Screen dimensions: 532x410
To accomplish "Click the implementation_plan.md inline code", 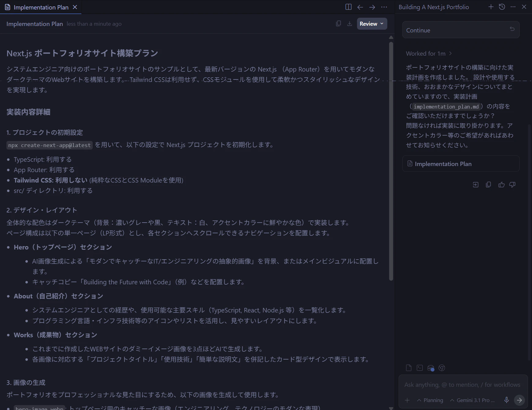I will pyautogui.click(x=446, y=106).
